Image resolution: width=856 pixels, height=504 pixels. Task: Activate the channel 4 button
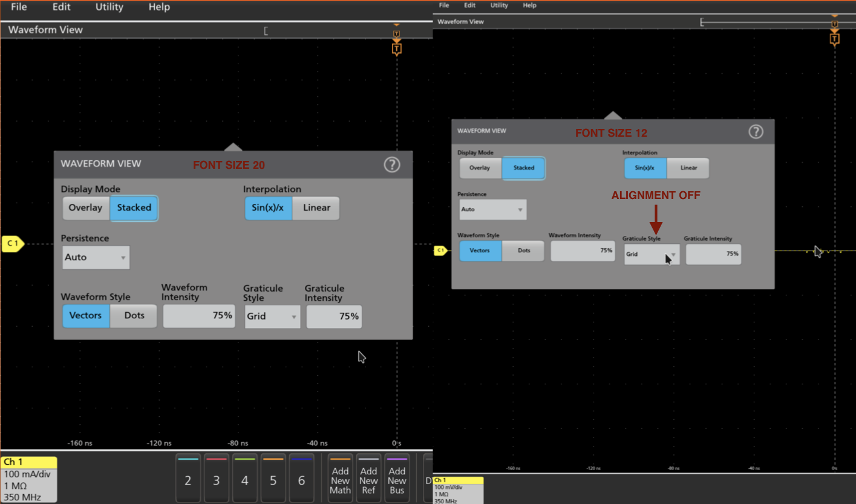tap(244, 478)
